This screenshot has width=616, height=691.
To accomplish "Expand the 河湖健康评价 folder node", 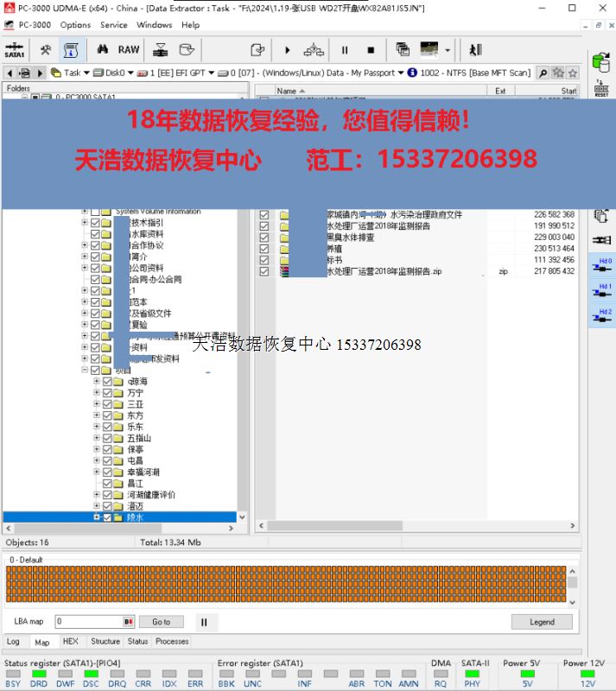I will tap(97, 495).
